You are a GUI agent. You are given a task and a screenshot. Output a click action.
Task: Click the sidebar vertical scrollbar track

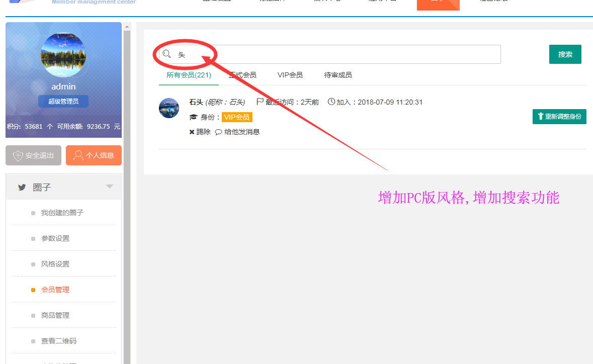[127, 197]
